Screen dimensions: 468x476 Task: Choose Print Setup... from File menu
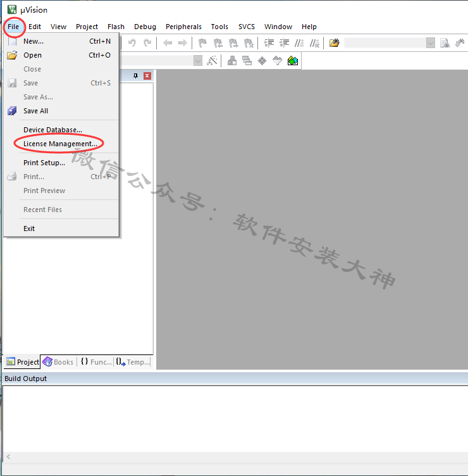(61, 163)
